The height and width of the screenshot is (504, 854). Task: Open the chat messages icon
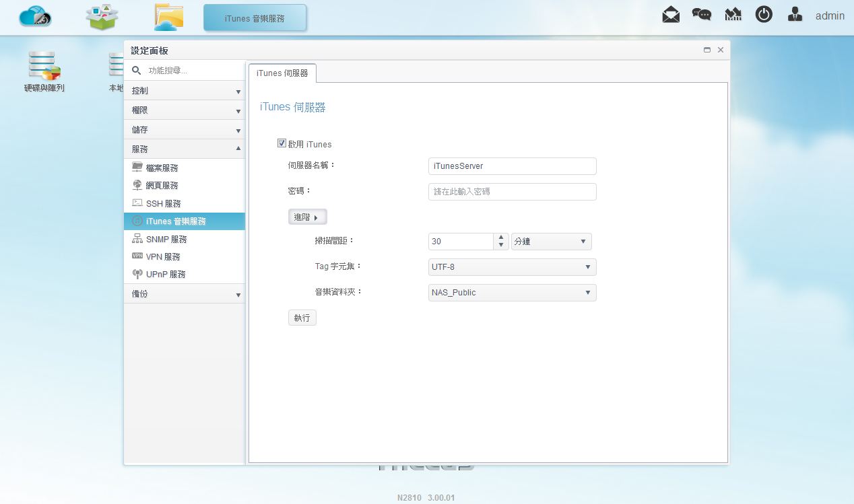coord(702,15)
